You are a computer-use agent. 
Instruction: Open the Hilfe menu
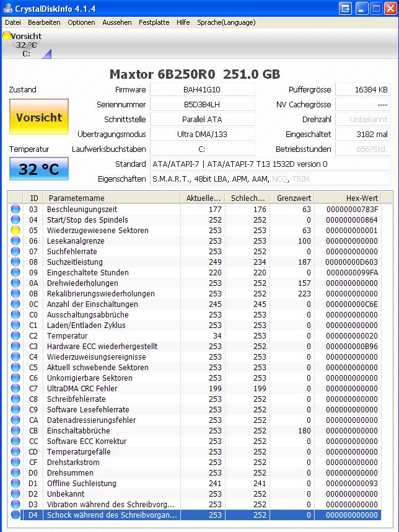(x=183, y=22)
